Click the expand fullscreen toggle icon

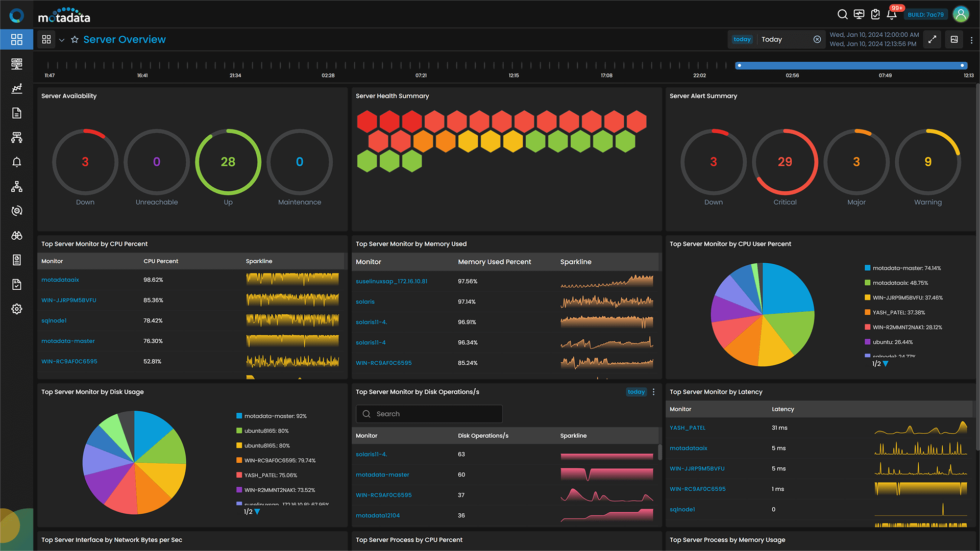932,40
